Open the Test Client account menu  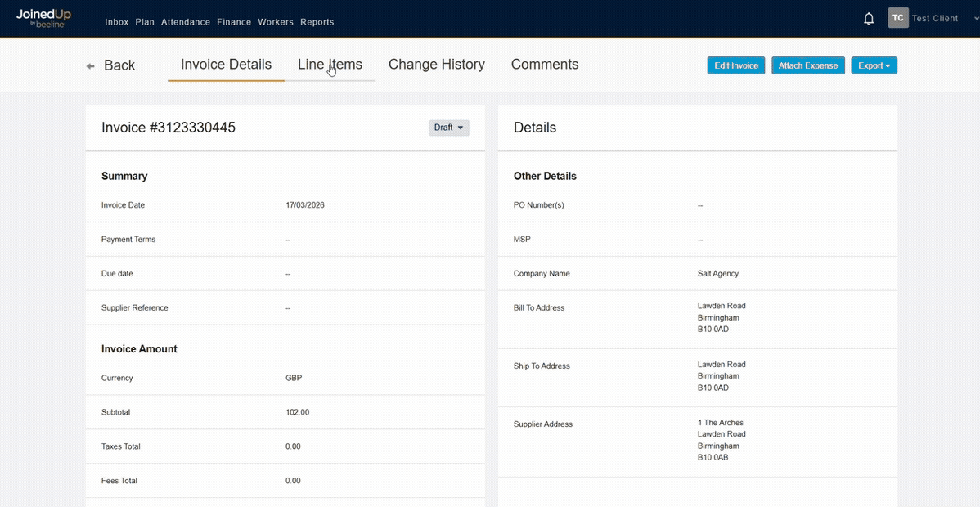pos(935,18)
